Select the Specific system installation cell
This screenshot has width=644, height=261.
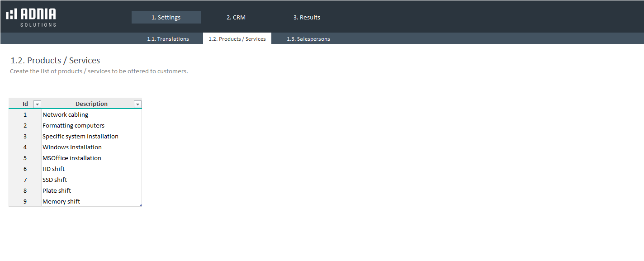pos(80,137)
